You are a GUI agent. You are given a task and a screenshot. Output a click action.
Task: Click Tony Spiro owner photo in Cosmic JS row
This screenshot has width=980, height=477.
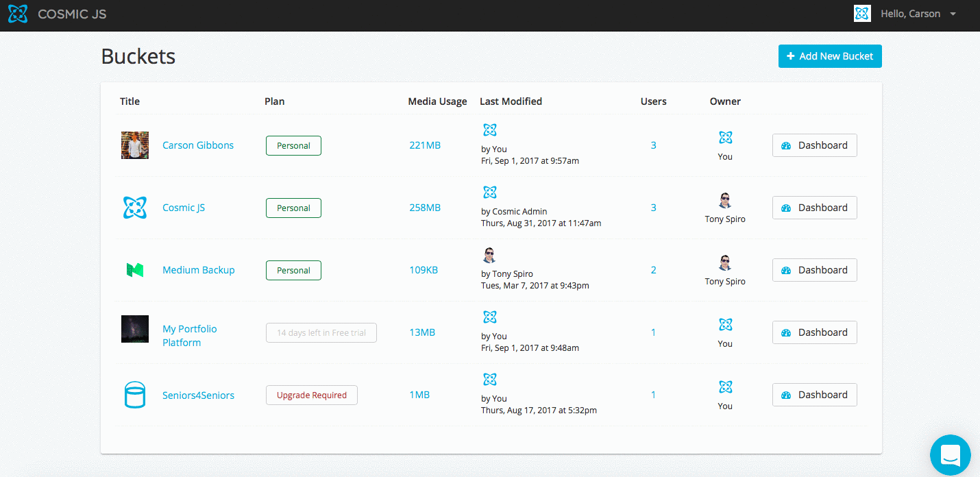pyautogui.click(x=725, y=200)
